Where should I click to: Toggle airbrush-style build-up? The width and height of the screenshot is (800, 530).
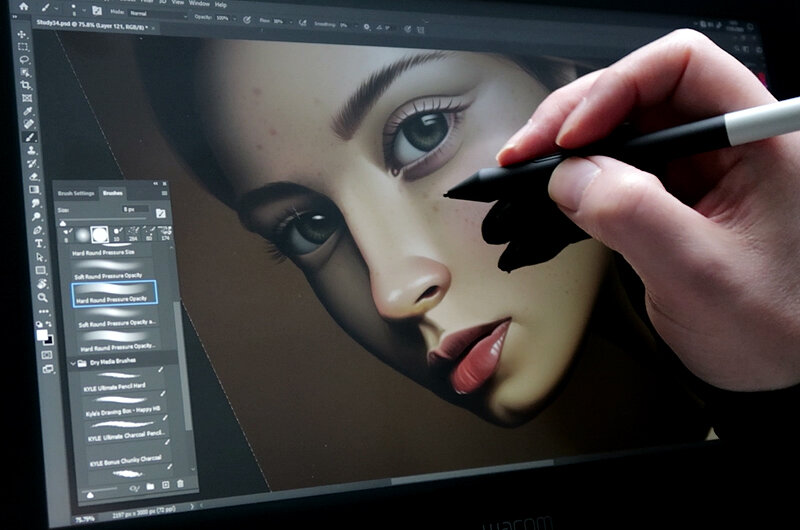click(x=303, y=23)
